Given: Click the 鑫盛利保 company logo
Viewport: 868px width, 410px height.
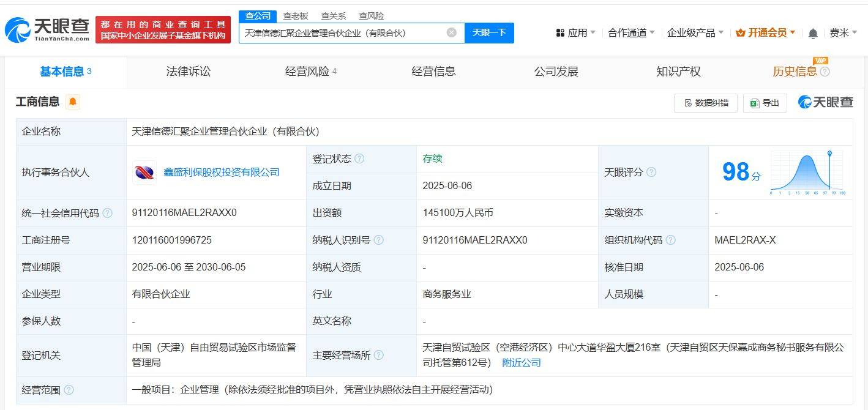Looking at the screenshot, I should [x=144, y=173].
